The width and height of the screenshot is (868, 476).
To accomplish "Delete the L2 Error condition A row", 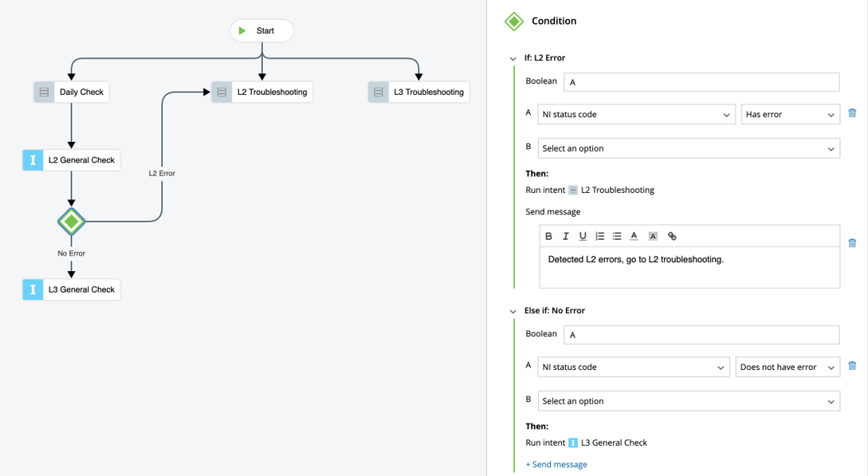I will click(852, 114).
